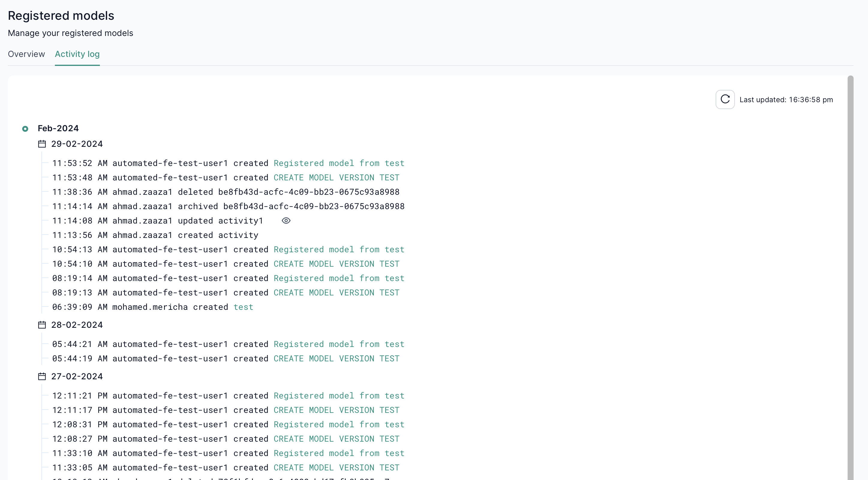Open Registered model from test at 11:53:52
868x480 pixels.
pyautogui.click(x=339, y=163)
